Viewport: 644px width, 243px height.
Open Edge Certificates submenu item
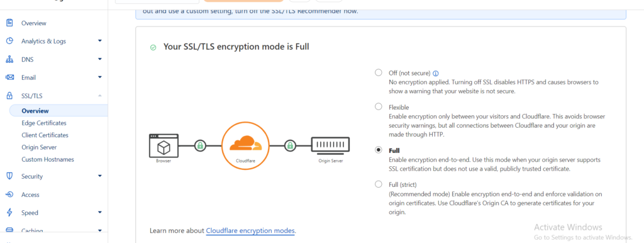click(44, 123)
